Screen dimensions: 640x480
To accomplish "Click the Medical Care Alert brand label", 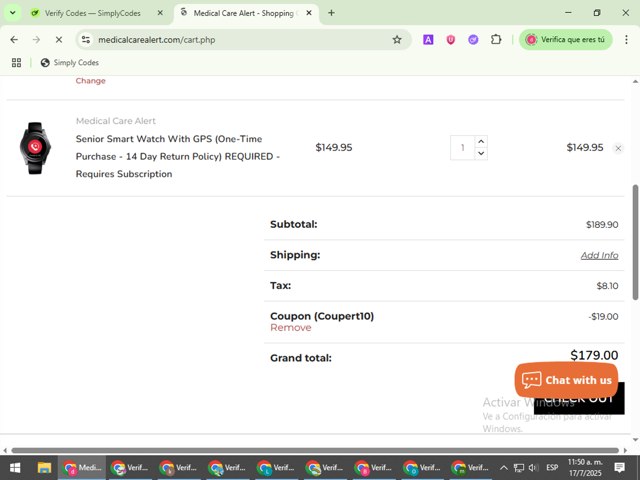I will click(x=116, y=121).
